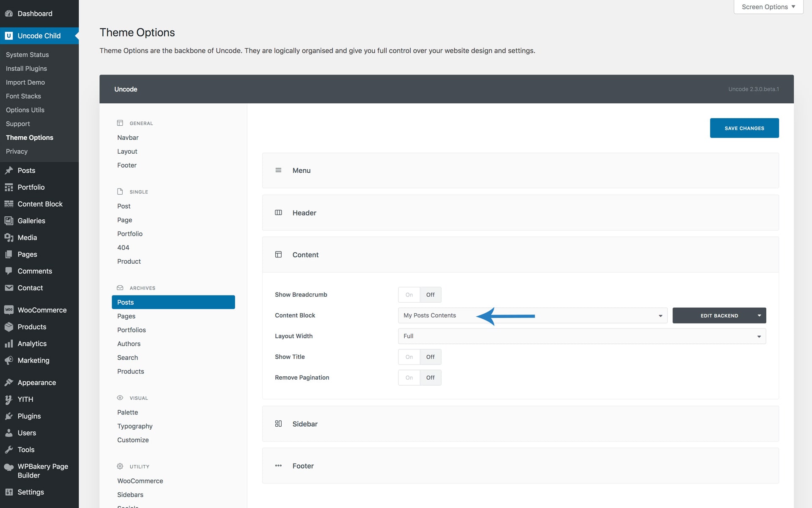This screenshot has width=812, height=508.
Task: Open Import Demo submenu link
Action: 25,82
